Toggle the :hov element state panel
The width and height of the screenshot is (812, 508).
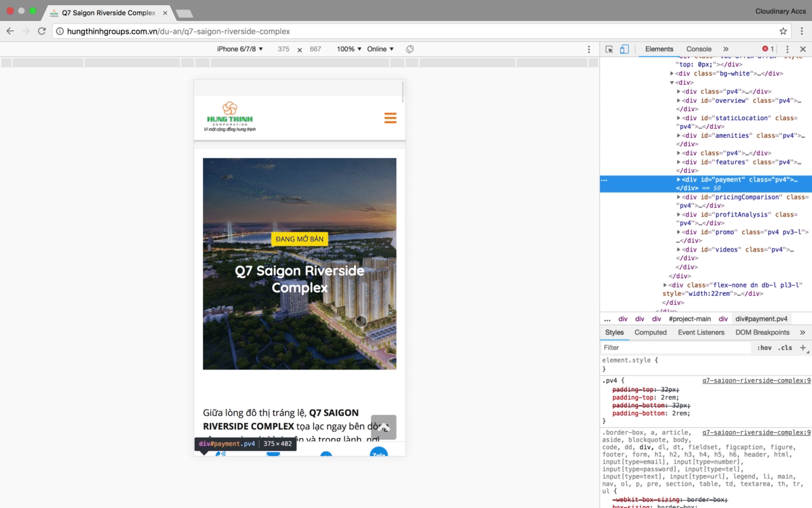click(x=764, y=348)
